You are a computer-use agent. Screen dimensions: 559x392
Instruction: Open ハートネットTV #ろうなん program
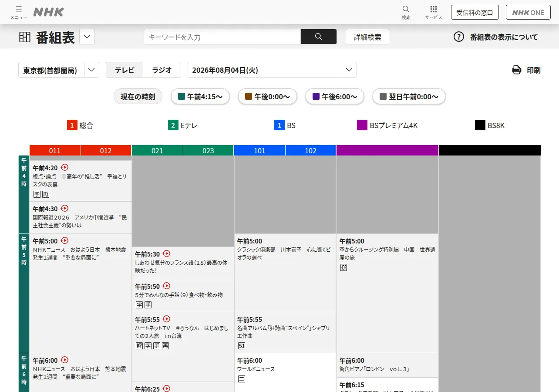pyautogui.click(x=183, y=347)
